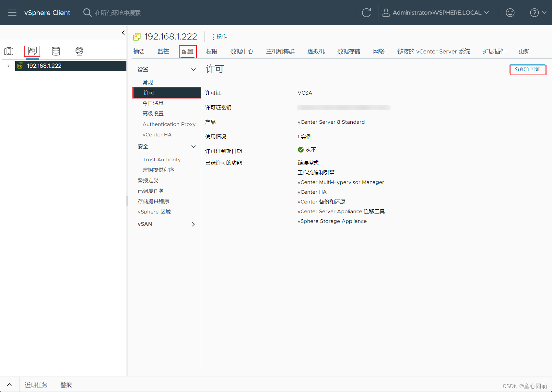Click the help question-mark icon
The height and width of the screenshot is (392, 552).
(534, 13)
